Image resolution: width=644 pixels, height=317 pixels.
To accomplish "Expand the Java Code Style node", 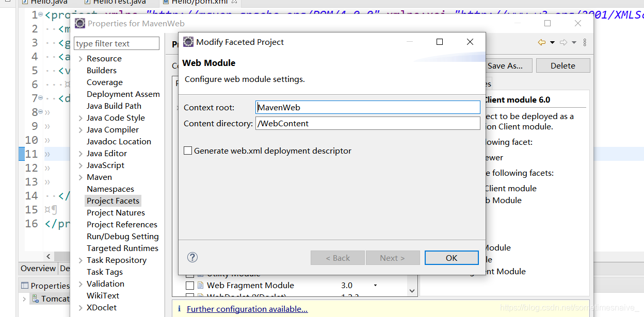I will 81,118.
